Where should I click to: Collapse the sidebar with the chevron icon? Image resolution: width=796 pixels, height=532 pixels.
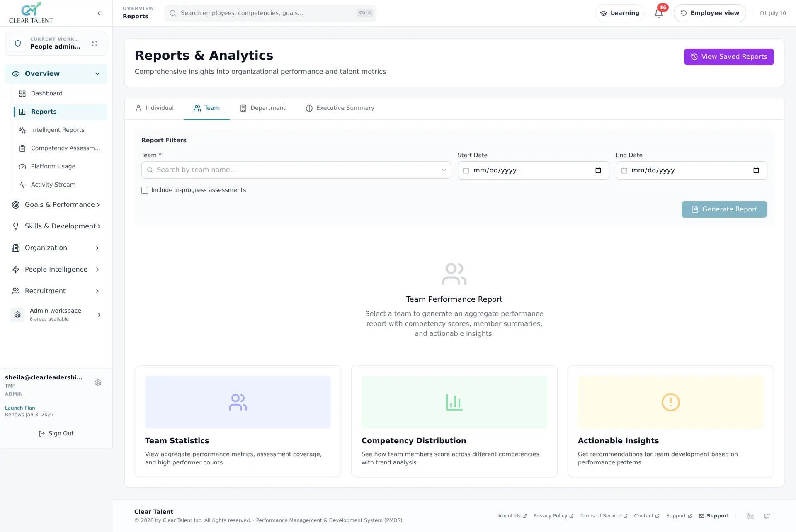(99, 13)
